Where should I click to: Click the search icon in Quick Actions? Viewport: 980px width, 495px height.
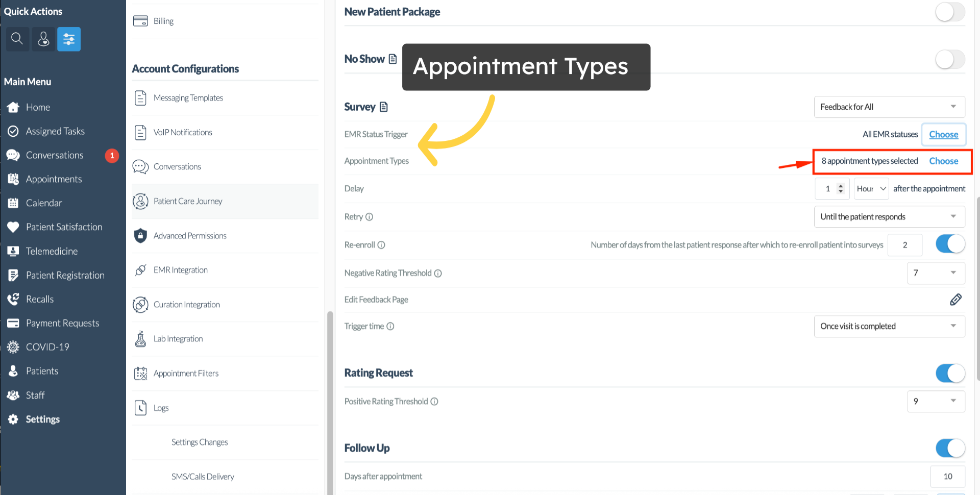(x=17, y=39)
